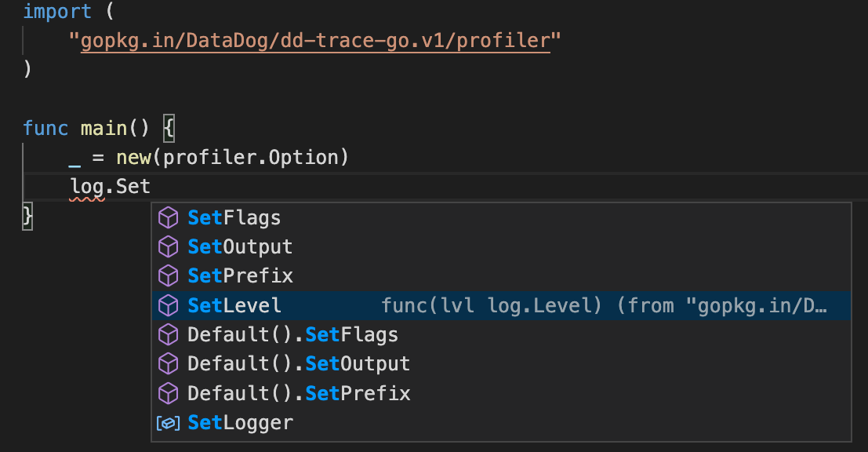Select Default().SetFlags completion entry
868x452 pixels.
[x=501, y=334]
